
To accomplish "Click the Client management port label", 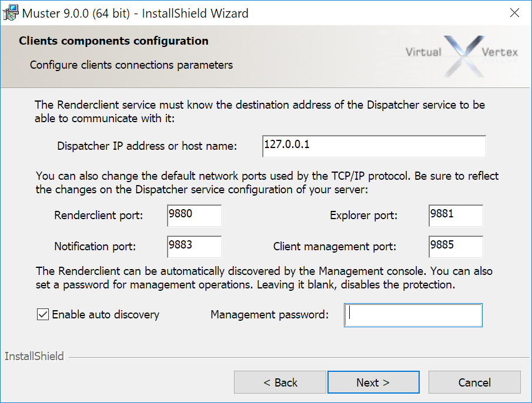I will (334, 247).
